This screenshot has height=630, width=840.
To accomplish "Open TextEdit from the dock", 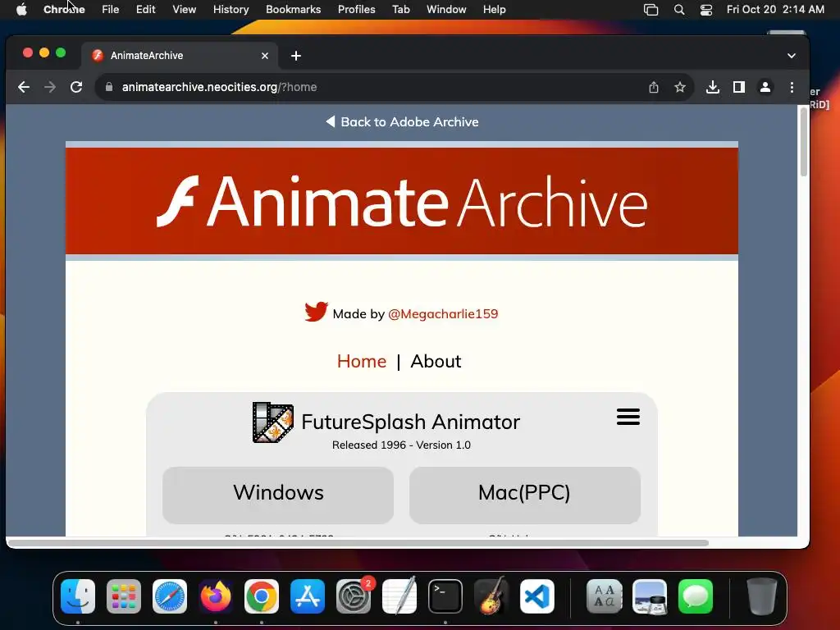I will click(x=399, y=596).
